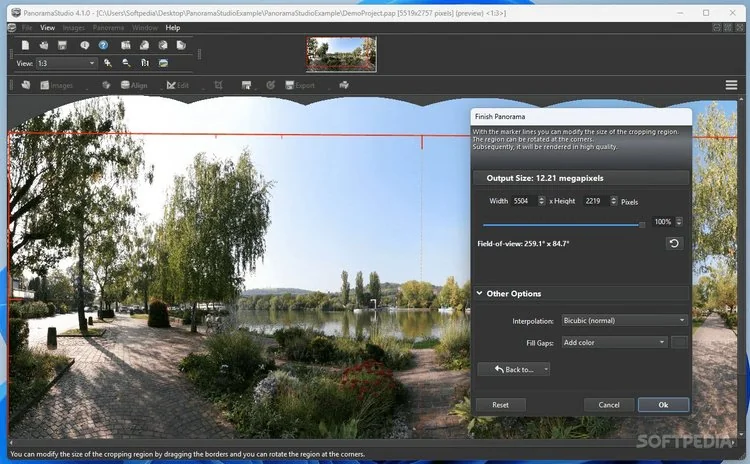Click the zoom out magnifier icon

point(126,63)
